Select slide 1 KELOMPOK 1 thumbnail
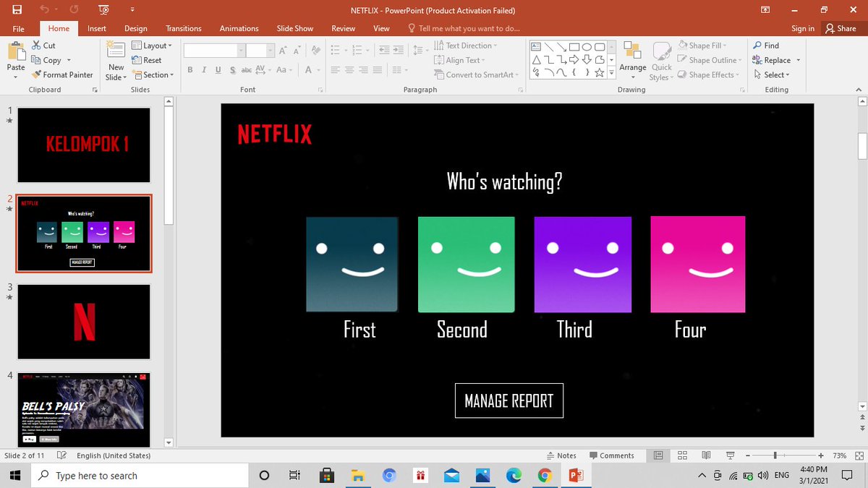Image resolution: width=868 pixels, height=488 pixels. pyautogui.click(x=84, y=145)
